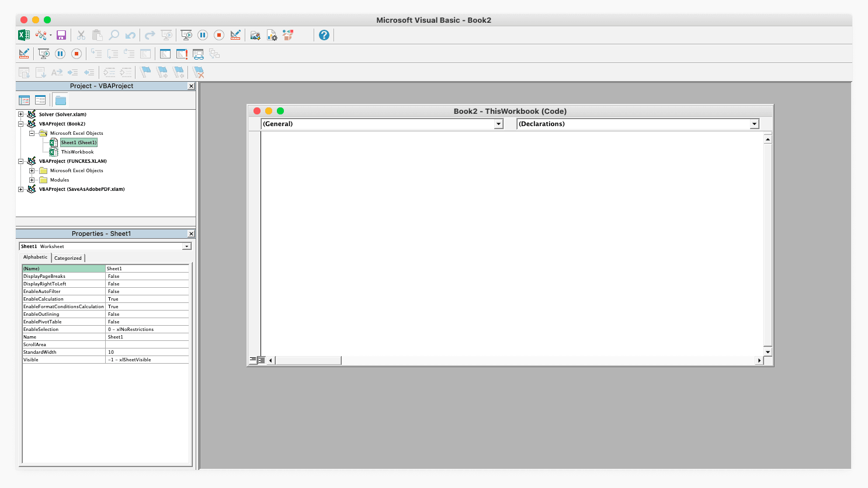Select the Alphabetic properties tab

pos(36,257)
